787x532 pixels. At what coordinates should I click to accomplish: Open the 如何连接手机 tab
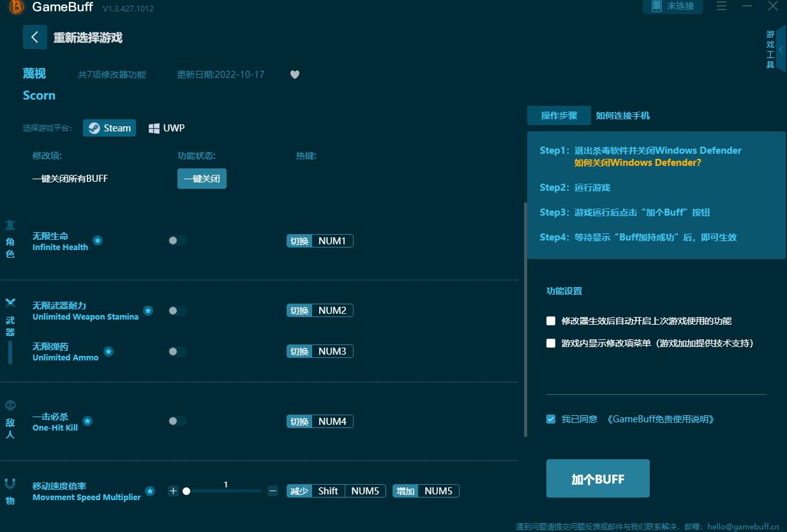[623, 115]
